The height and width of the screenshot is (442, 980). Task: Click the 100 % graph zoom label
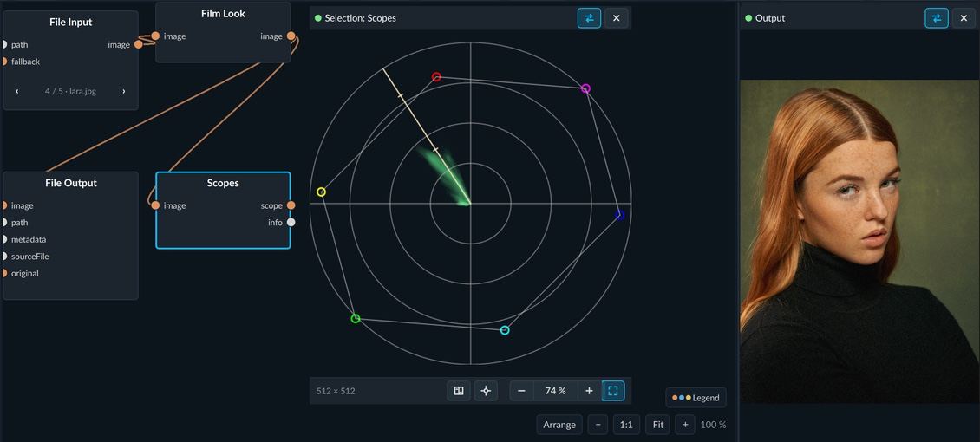[x=713, y=425]
